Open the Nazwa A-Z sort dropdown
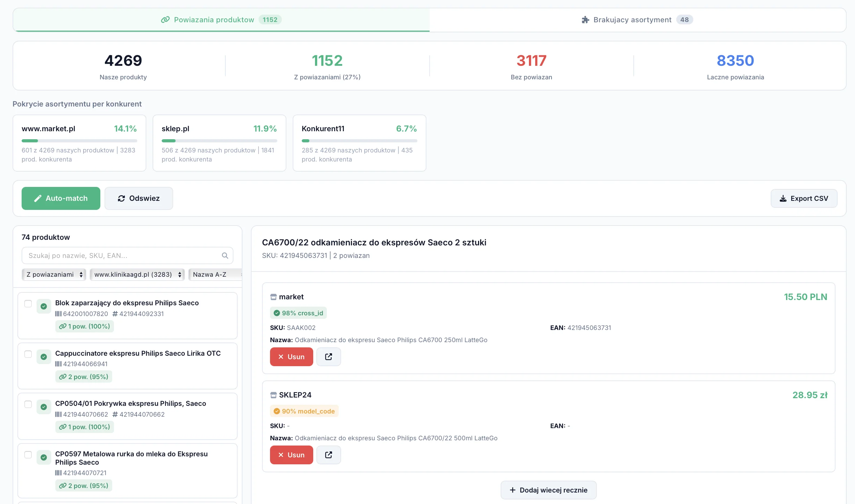The image size is (855, 504). 214,275
